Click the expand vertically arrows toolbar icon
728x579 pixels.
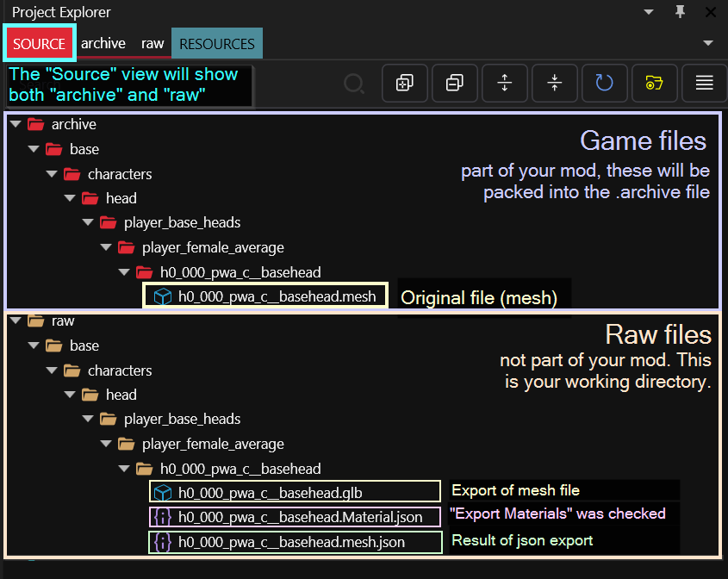[505, 83]
